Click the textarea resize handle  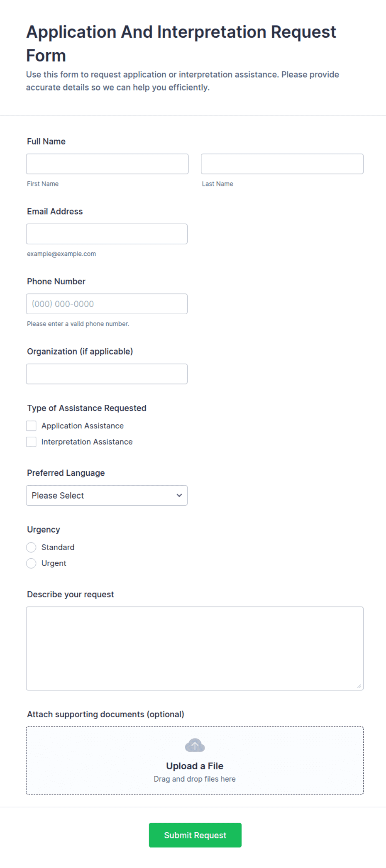pyautogui.click(x=359, y=686)
